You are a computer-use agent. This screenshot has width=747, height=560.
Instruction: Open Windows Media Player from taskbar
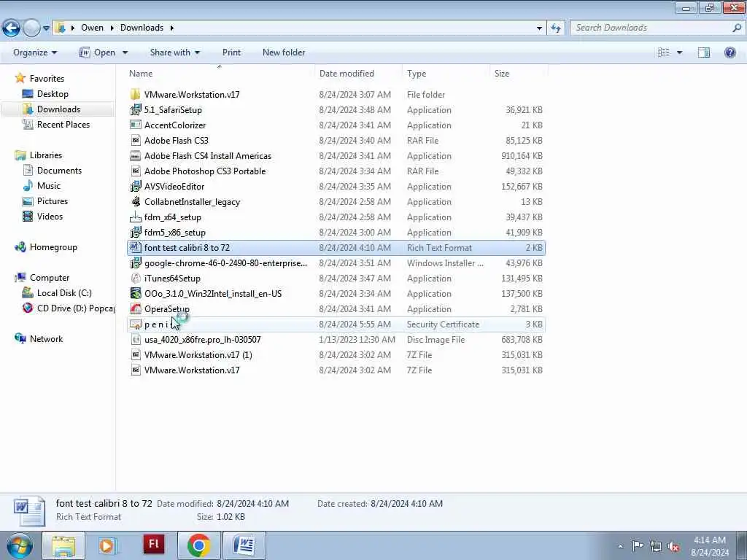(108, 545)
